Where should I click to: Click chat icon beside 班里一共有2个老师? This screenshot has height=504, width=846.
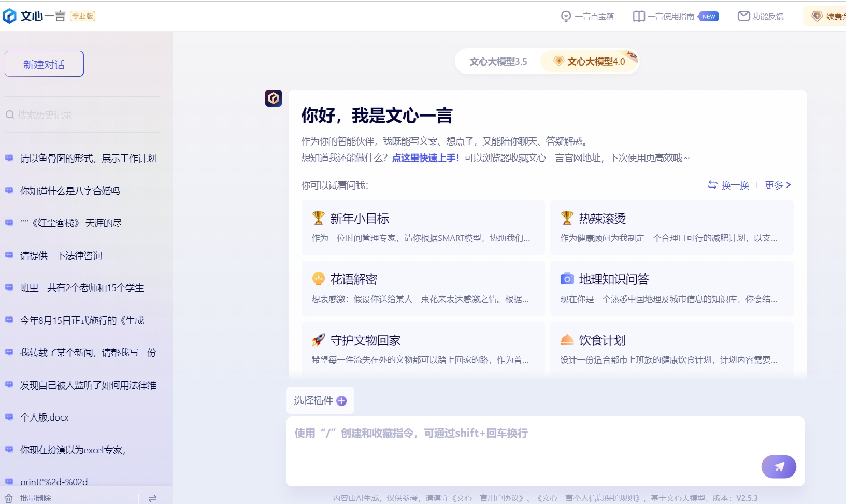9,287
